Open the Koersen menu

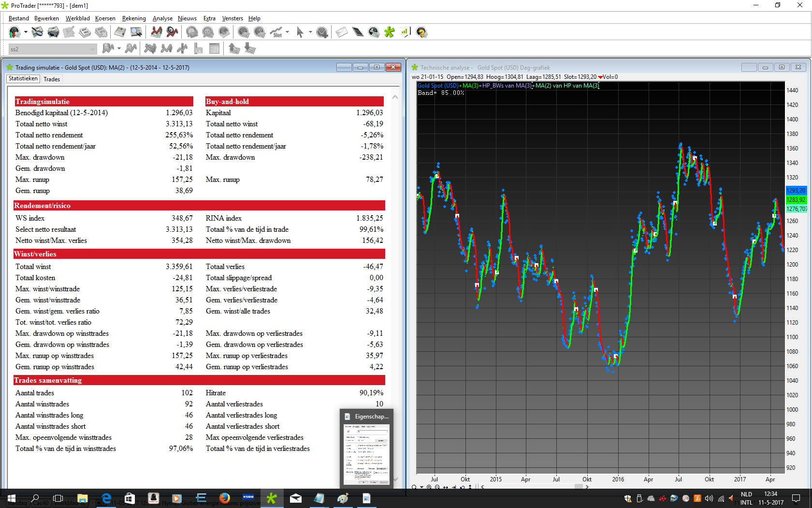(x=105, y=18)
